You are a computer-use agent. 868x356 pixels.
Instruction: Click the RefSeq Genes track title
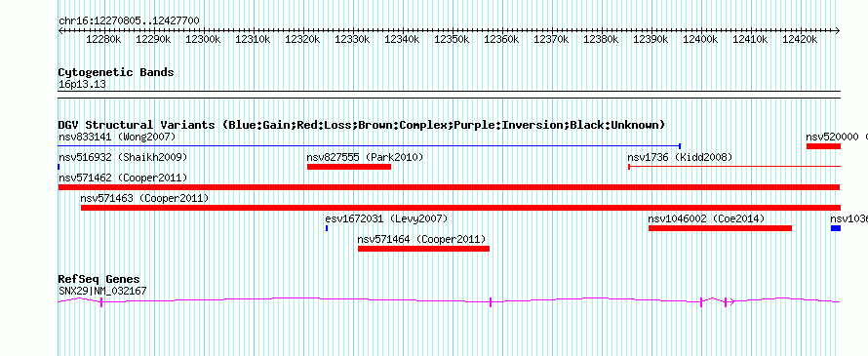pos(99,279)
